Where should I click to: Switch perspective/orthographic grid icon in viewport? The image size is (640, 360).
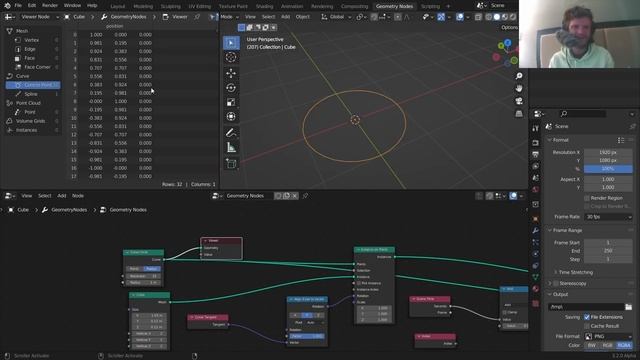tap(519, 113)
